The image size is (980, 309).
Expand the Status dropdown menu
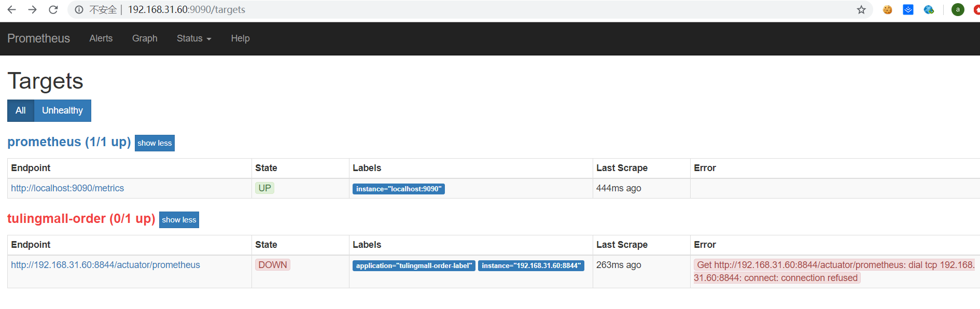coord(194,38)
